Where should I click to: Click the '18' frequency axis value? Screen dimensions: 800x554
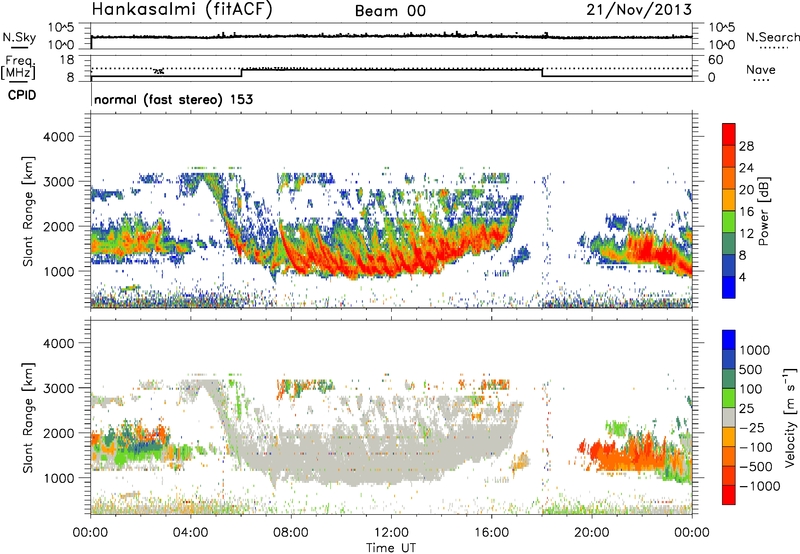[x=67, y=59]
